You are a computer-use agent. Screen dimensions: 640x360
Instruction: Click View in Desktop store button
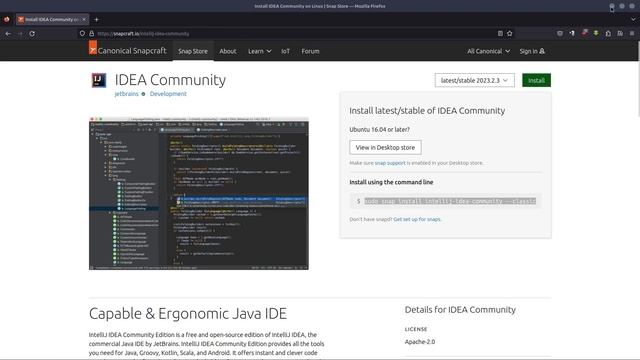385,147
